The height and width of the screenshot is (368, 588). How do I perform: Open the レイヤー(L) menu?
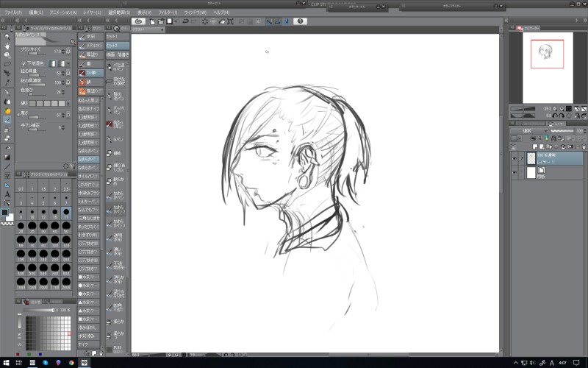click(93, 12)
